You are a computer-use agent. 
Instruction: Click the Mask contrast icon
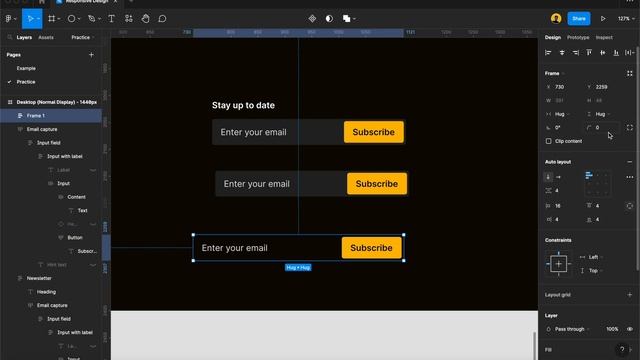tap(329, 19)
